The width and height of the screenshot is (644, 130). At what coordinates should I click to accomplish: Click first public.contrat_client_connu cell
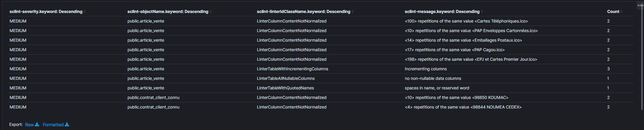tap(153, 98)
